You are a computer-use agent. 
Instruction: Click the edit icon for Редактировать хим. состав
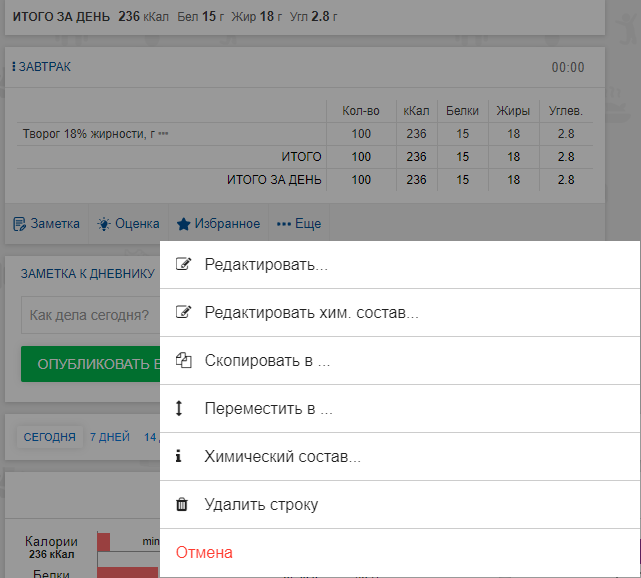point(182,313)
